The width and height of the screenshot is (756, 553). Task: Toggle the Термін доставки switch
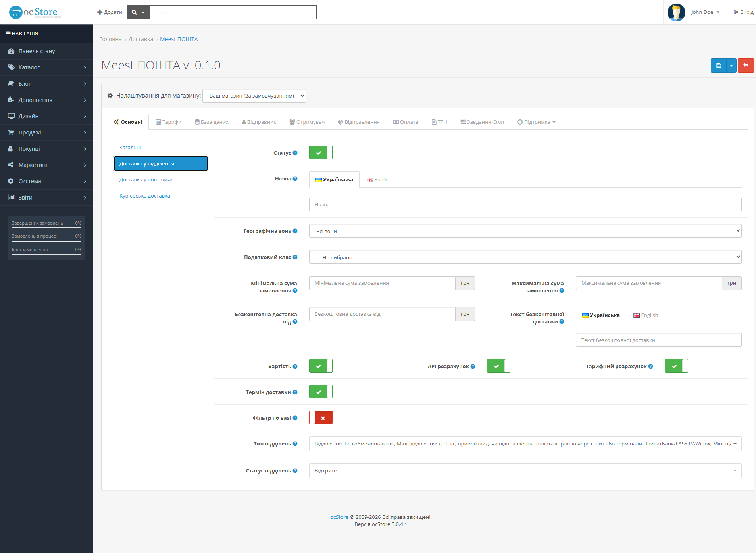point(321,392)
